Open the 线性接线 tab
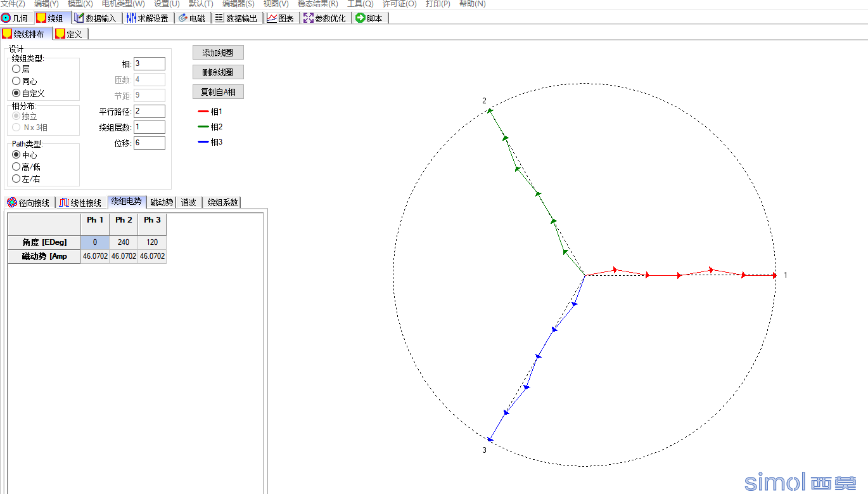The height and width of the screenshot is (494, 868). (81, 202)
